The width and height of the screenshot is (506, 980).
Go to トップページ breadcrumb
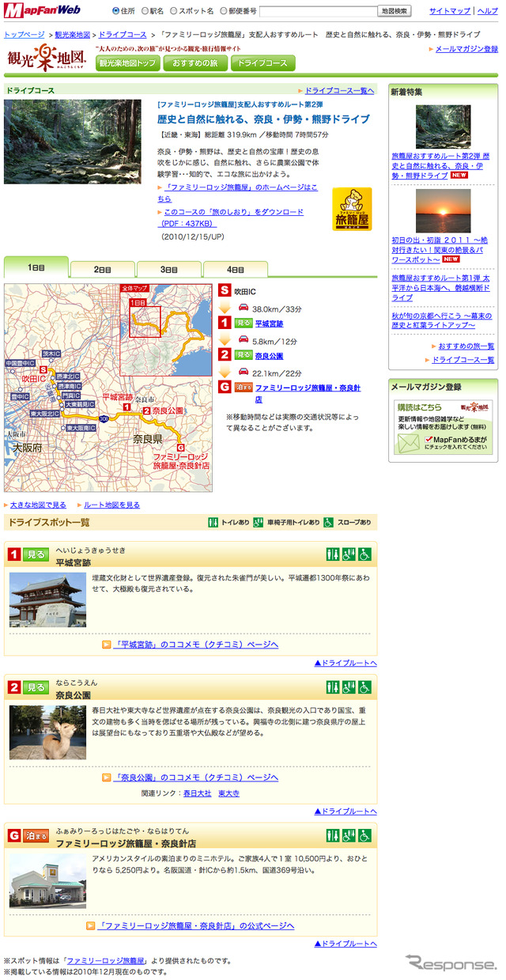coord(25,36)
